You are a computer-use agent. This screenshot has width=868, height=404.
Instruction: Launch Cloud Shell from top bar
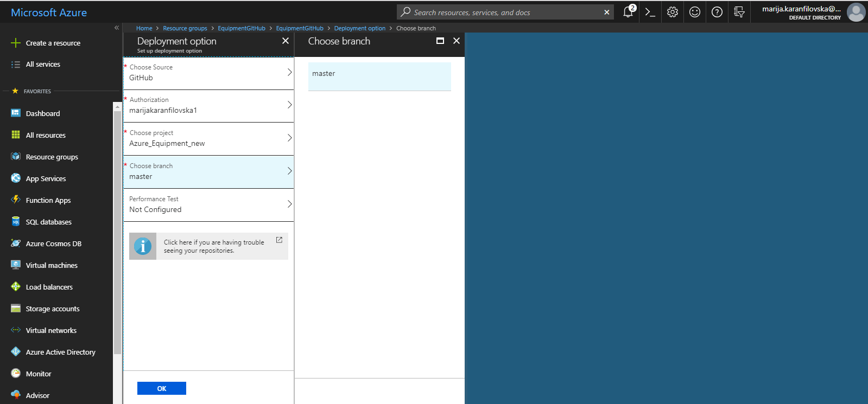[650, 12]
